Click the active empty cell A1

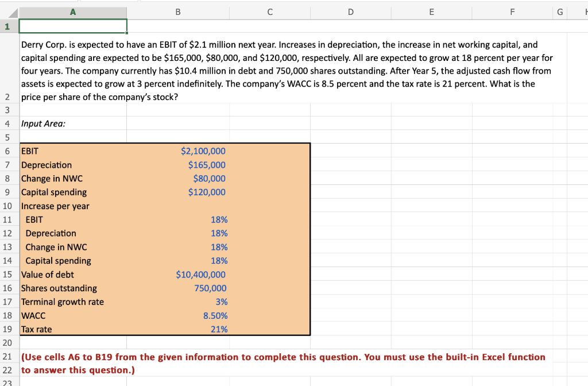(73, 26)
